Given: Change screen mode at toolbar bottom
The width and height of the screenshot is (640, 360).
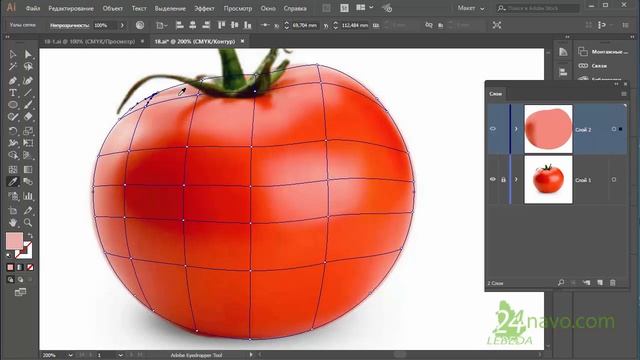Looking at the screenshot, I should (x=20, y=292).
